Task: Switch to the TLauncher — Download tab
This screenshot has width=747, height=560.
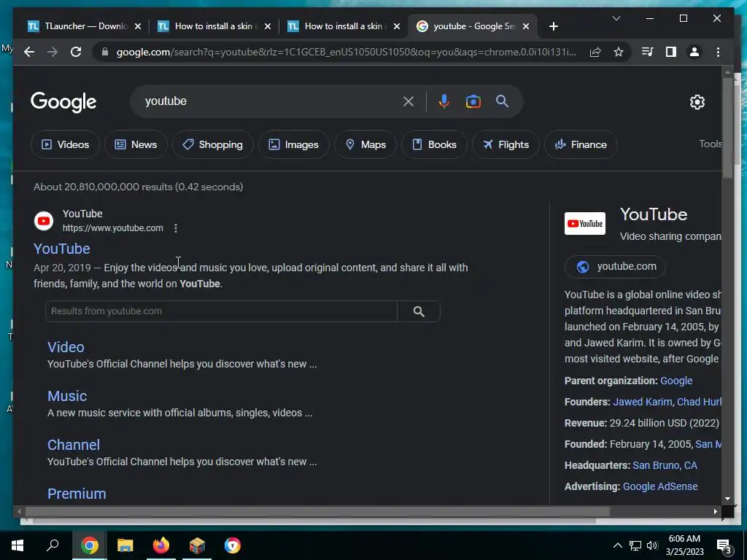Action: (85, 26)
